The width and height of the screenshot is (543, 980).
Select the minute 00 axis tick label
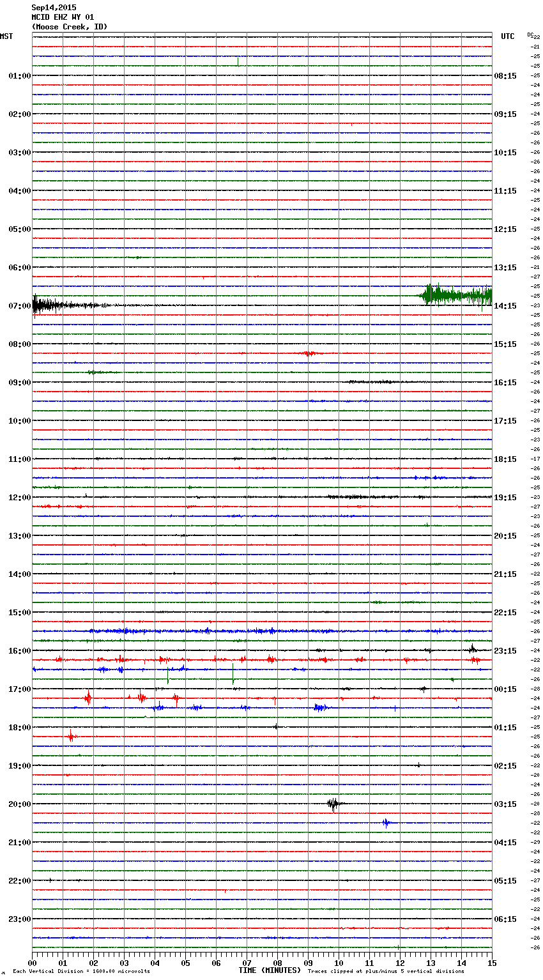pos(32,963)
